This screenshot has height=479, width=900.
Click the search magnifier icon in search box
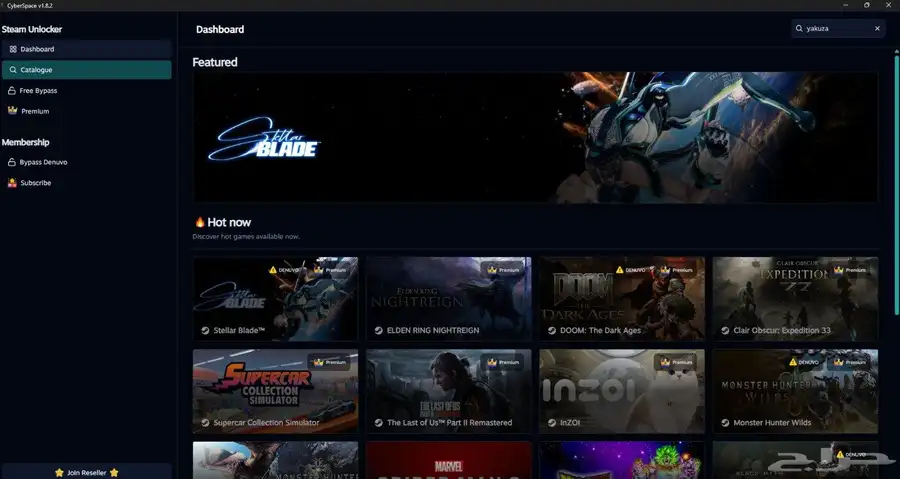click(799, 28)
